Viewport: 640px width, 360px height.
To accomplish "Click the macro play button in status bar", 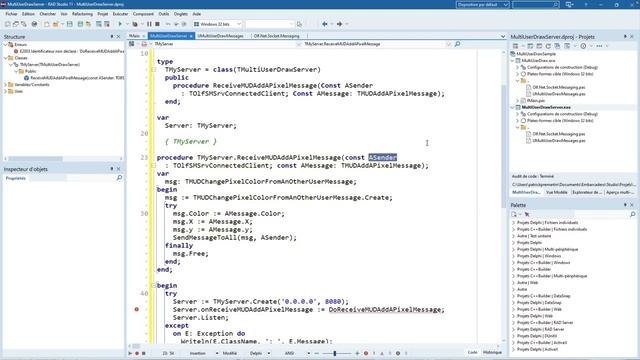I will pyautogui.click(x=130, y=353).
